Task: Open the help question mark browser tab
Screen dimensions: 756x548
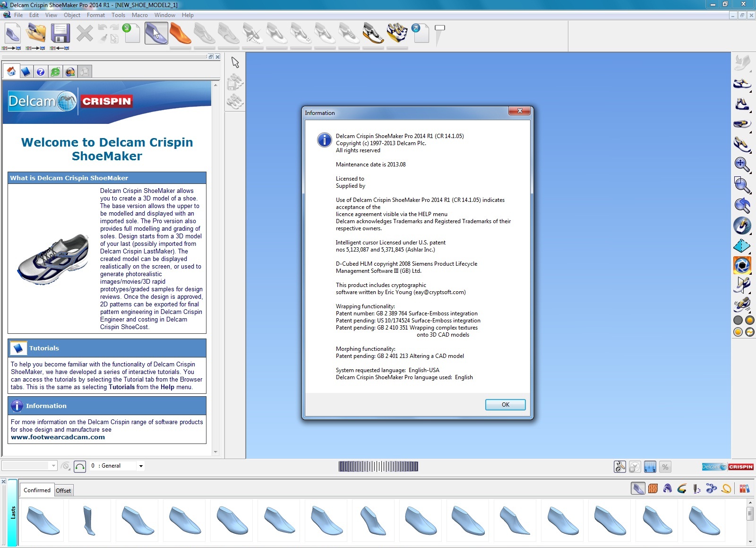Action: pyautogui.click(x=41, y=71)
